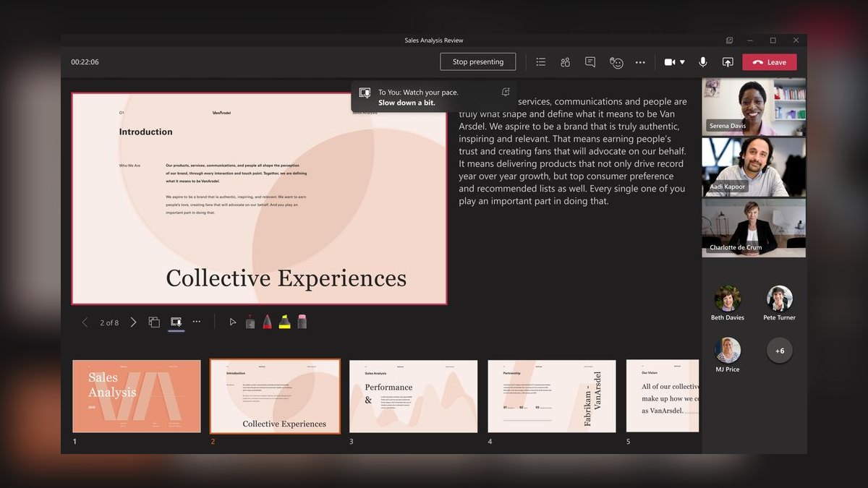The height and width of the screenshot is (488, 868).
Task: Open More actions in the meeting toolbar
Action: pyautogui.click(x=640, y=62)
